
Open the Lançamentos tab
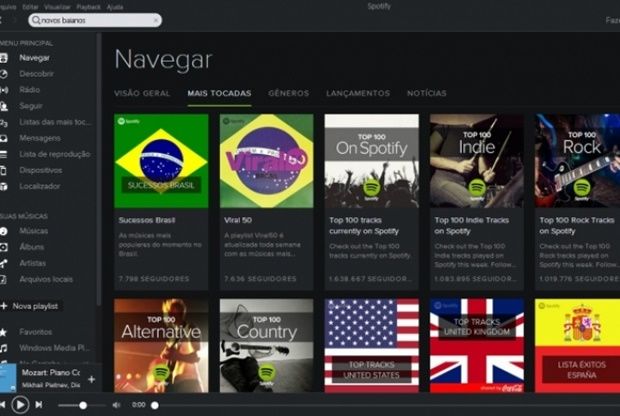tap(358, 93)
